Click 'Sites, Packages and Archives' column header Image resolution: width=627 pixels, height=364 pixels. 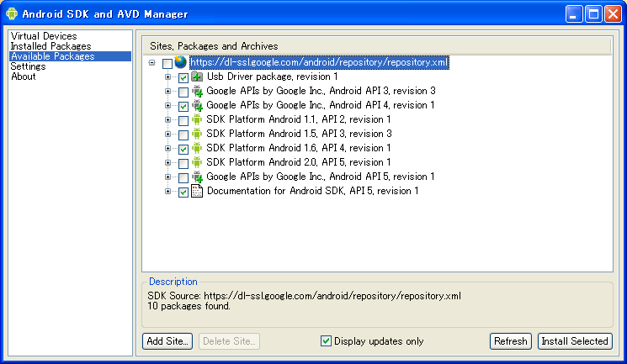pos(377,46)
